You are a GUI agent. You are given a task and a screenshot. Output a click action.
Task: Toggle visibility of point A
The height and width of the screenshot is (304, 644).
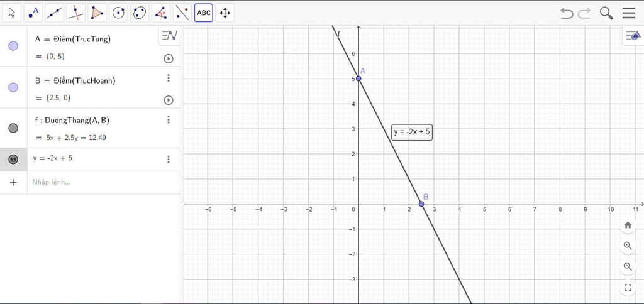pos(13,46)
